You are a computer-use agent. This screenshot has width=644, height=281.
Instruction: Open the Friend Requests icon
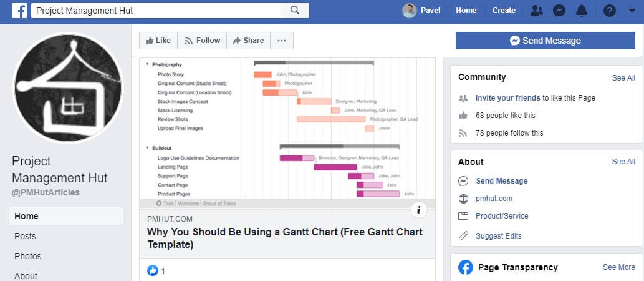[x=536, y=11]
